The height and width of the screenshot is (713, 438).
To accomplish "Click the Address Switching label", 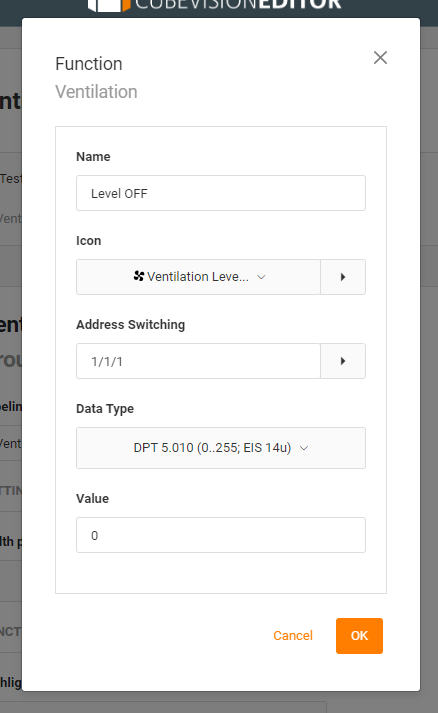I will point(131,325).
